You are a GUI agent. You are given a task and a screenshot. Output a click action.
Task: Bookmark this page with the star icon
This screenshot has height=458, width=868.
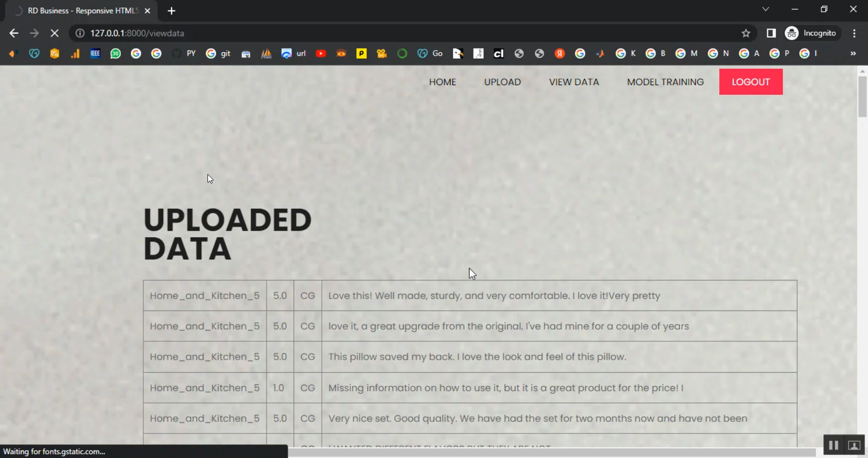[746, 33]
